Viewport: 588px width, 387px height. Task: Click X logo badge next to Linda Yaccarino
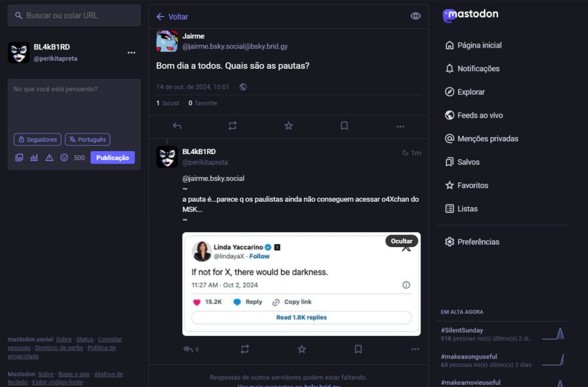[x=277, y=247]
